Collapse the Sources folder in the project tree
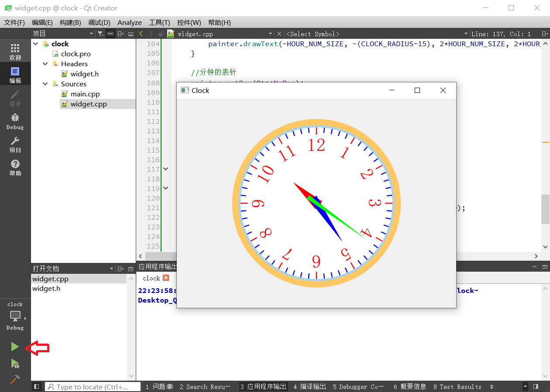 pyautogui.click(x=45, y=84)
